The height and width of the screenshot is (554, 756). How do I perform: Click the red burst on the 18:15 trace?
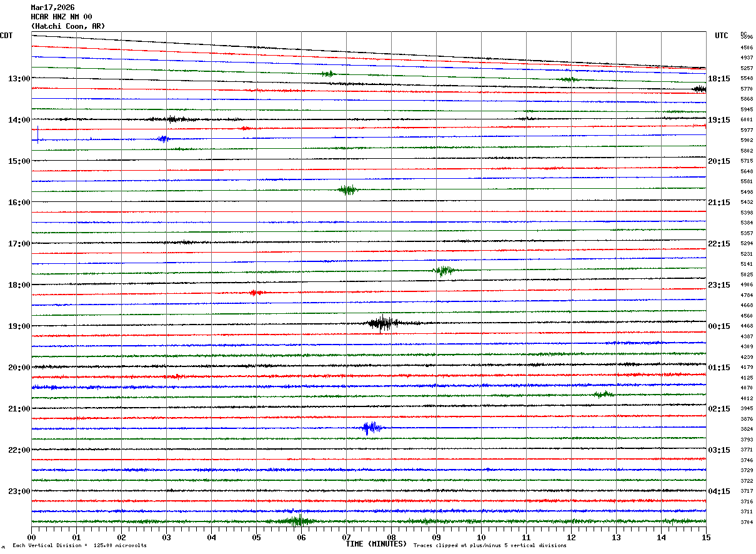pos(256,292)
